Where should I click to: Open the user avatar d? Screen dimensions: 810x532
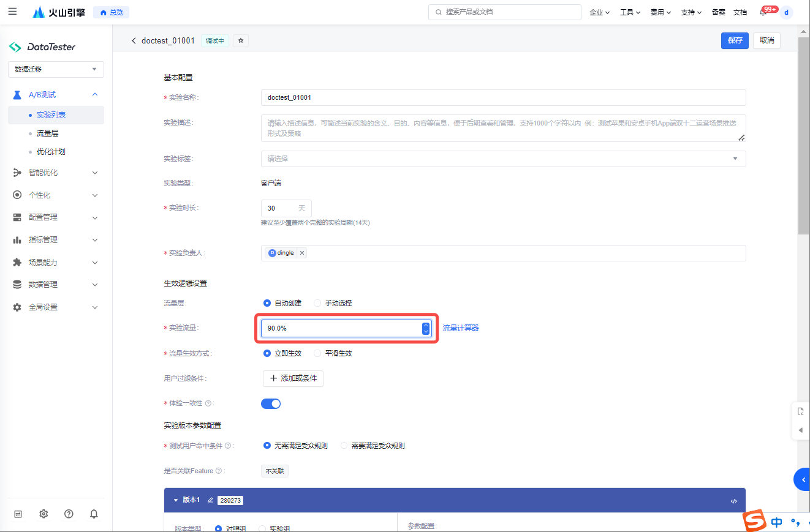(786, 12)
